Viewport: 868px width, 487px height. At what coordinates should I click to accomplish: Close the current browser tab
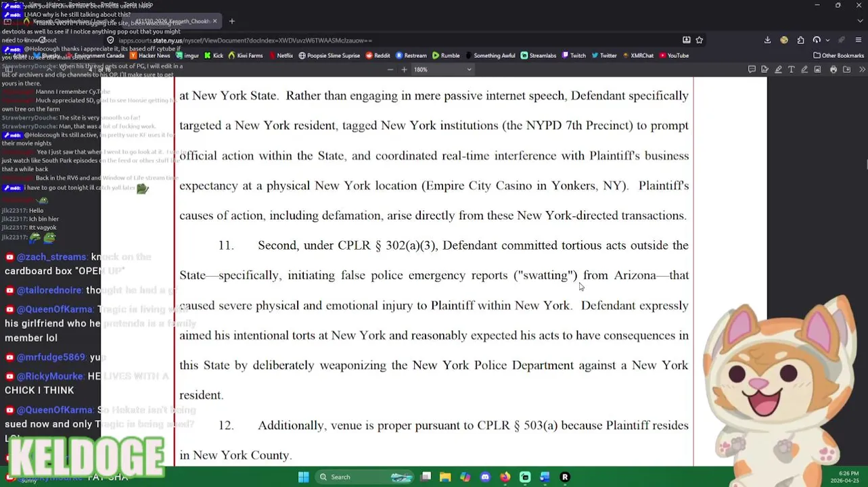(x=214, y=21)
